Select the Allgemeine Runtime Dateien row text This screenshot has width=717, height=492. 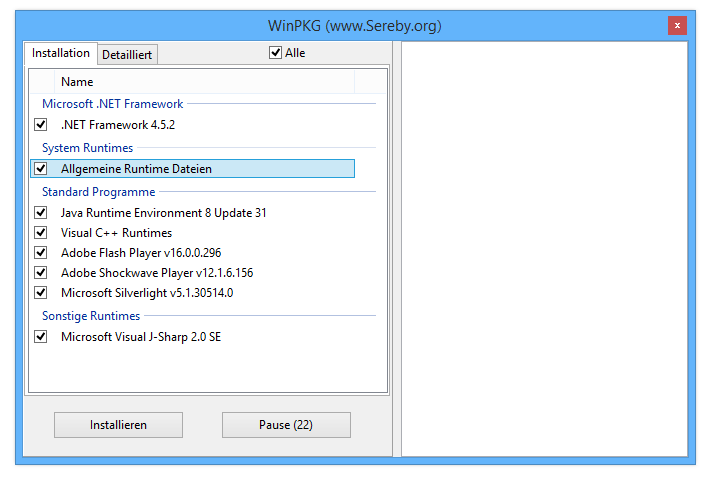(x=136, y=169)
